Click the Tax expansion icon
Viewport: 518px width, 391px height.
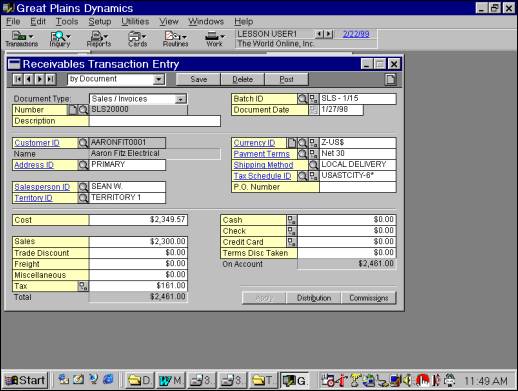83,286
